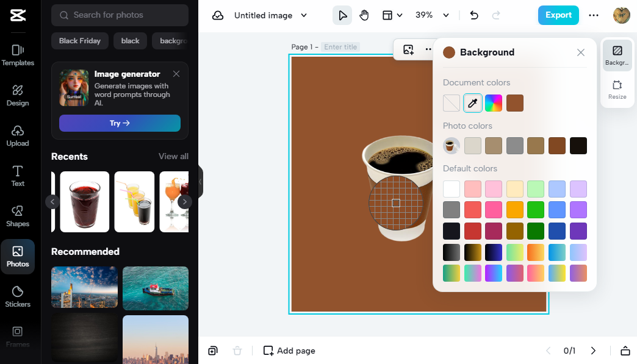This screenshot has height=364, width=637.
Task: Select the Black Friday search tag
Action: [79, 41]
